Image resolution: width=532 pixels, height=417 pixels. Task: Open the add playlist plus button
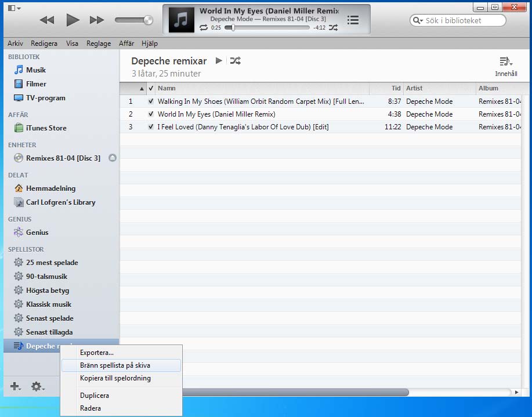(15, 386)
